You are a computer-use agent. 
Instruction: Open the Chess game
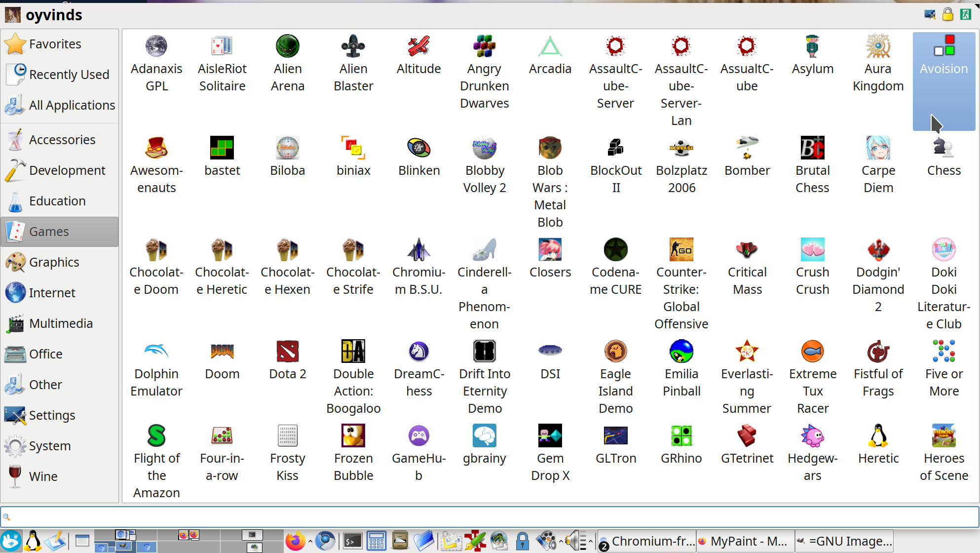(x=943, y=157)
